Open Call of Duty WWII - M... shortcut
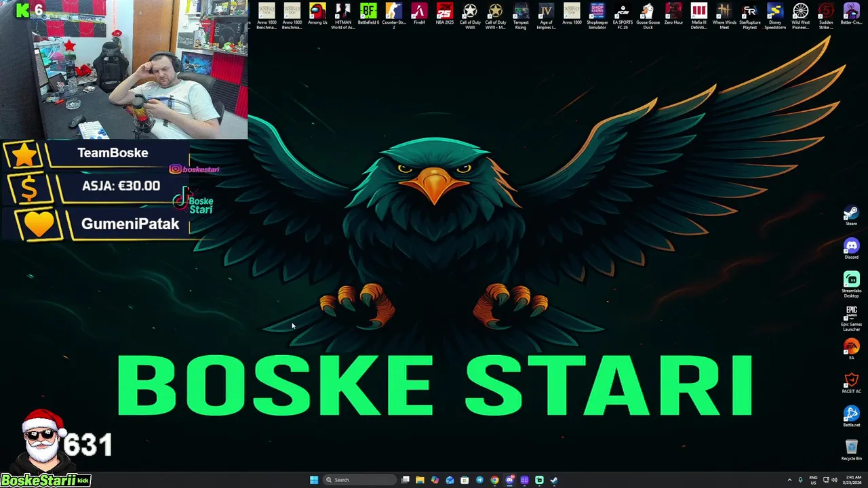868x488 pixels. tap(495, 16)
